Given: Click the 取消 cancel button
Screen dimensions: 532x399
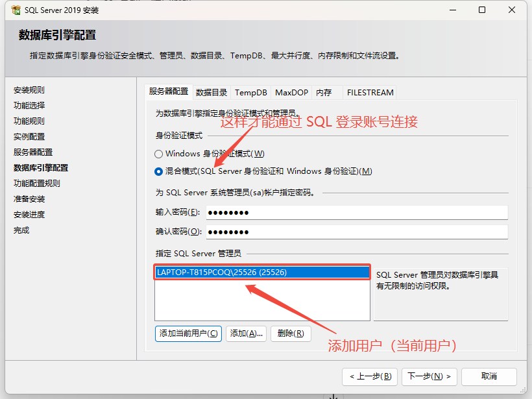Looking at the screenshot, I should [x=489, y=376].
